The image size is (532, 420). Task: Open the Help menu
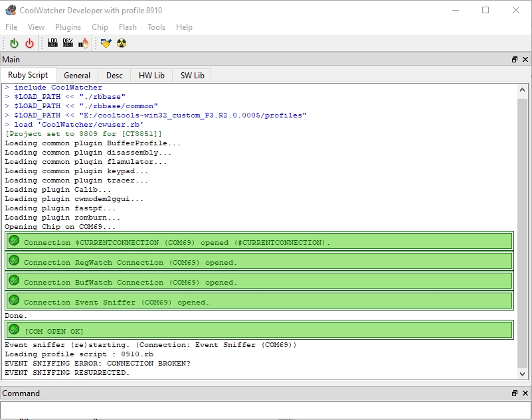coord(184,27)
